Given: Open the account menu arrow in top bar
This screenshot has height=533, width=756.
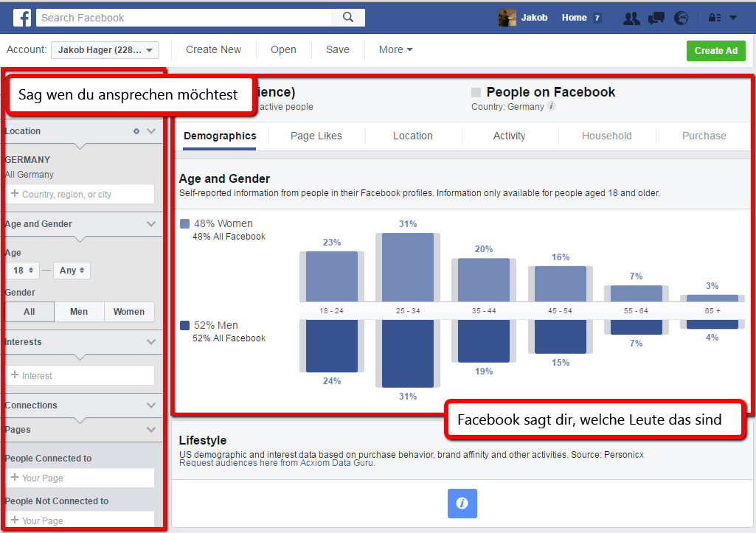Looking at the screenshot, I should (x=733, y=18).
